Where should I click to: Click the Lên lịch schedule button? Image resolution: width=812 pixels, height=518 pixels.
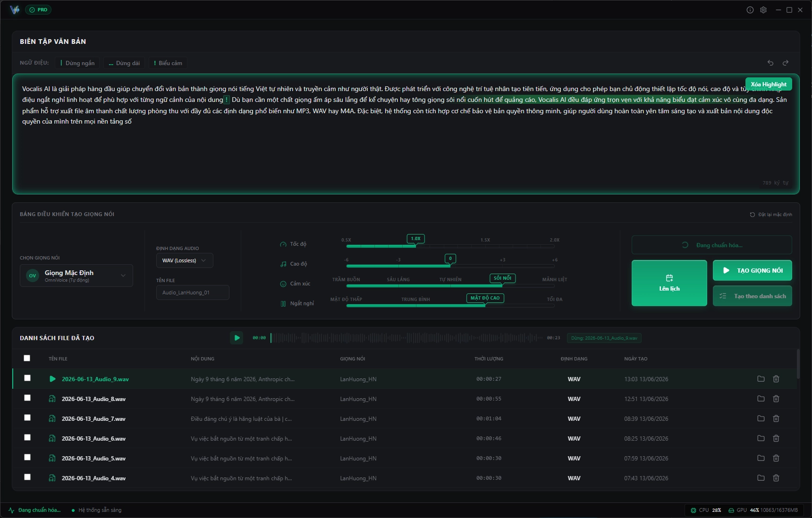pos(669,283)
